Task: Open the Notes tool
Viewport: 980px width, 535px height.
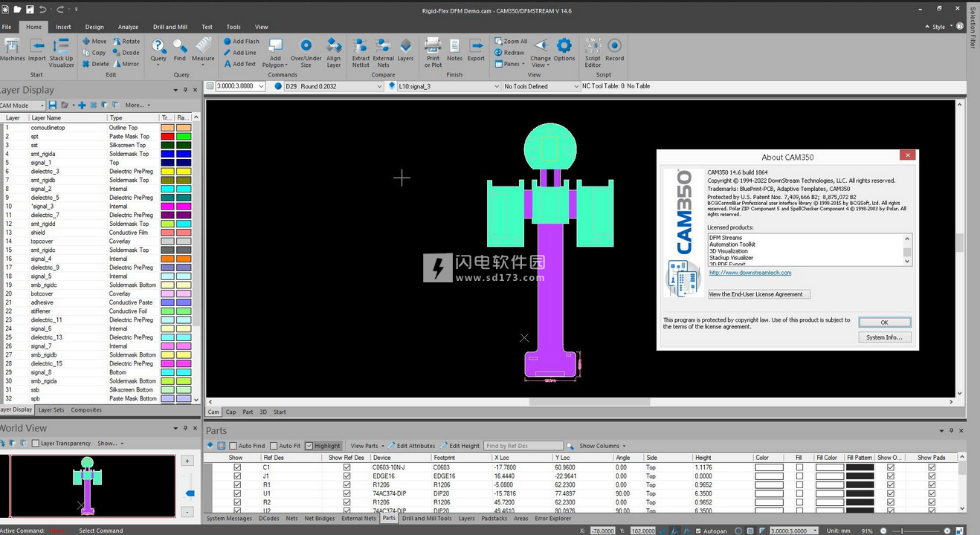Action: pos(454,50)
